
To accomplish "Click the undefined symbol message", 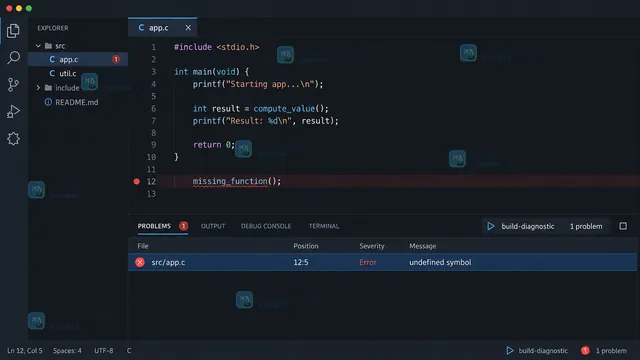I will (x=440, y=262).
